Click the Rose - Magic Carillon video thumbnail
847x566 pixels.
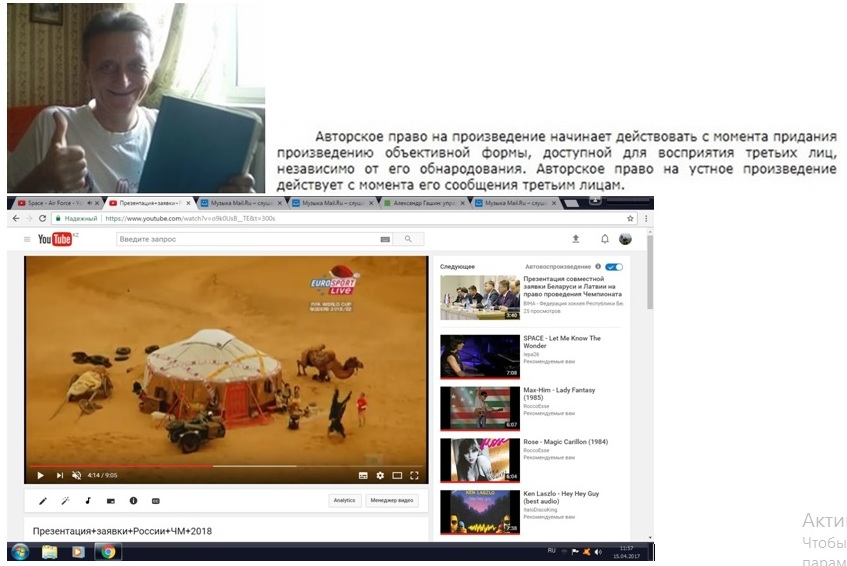480,460
